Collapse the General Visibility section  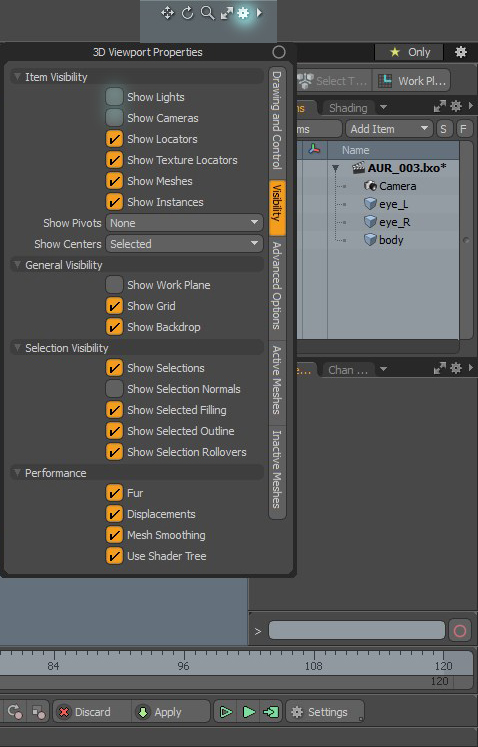pos(18,264)
